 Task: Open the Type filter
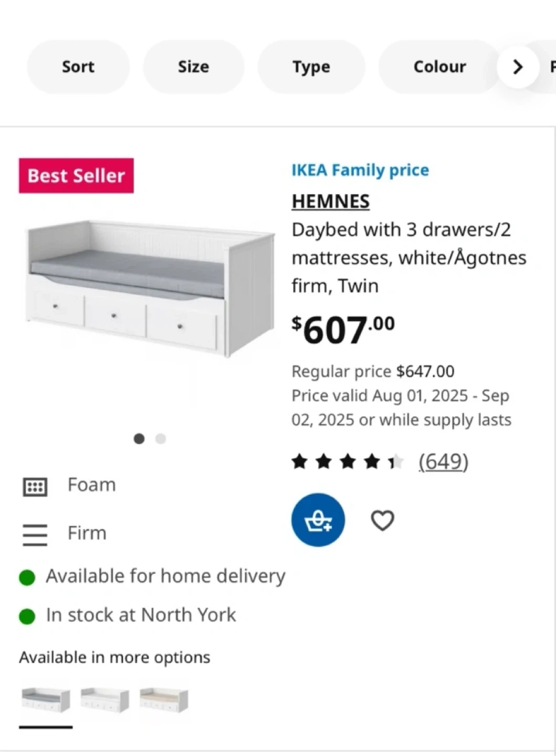pos(311,67)
